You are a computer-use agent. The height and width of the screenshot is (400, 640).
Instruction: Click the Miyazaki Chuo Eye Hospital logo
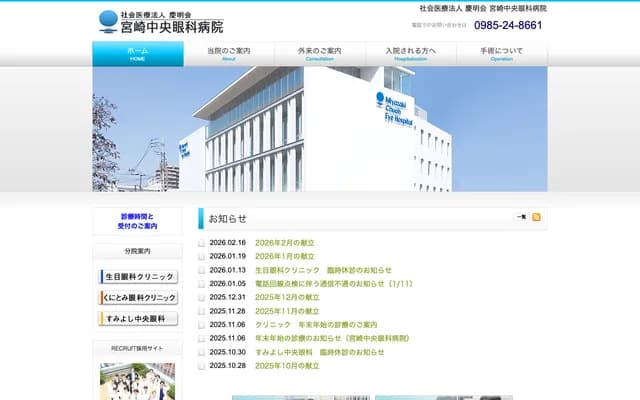click(x=161, y=22)
